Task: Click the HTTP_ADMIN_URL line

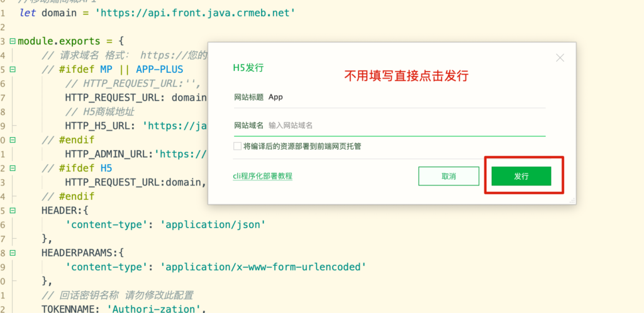Action: pyautogui.click(x=136, y=154)
